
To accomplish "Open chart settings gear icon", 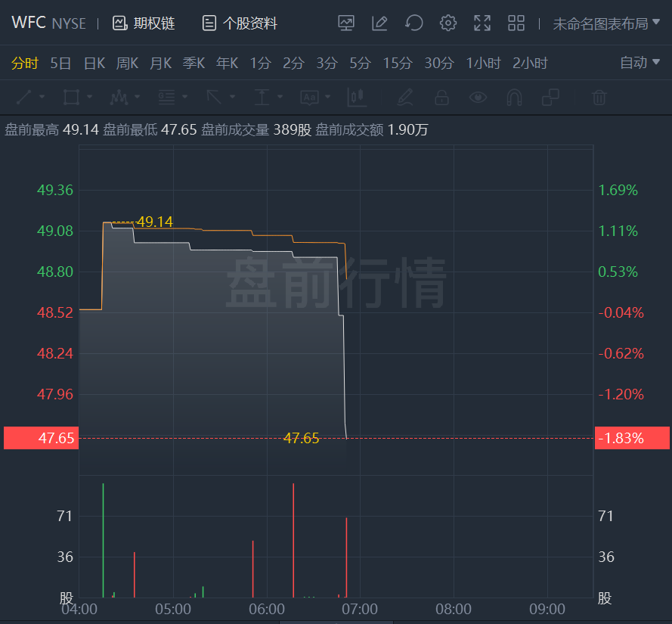I will click(447, 23).
